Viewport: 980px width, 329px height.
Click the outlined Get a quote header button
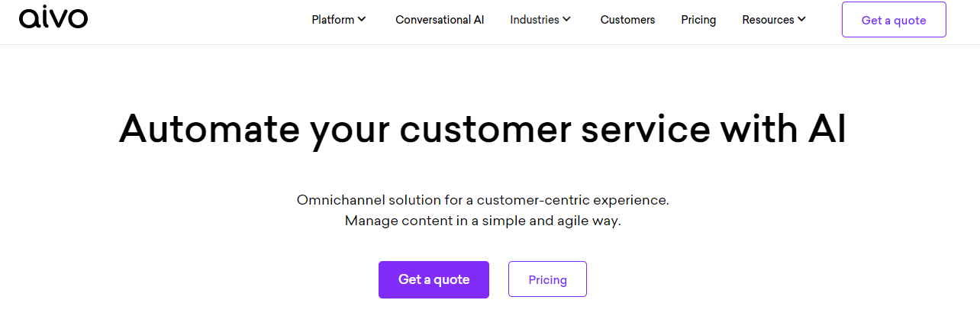pyautogui.click(x=894, y=20)
